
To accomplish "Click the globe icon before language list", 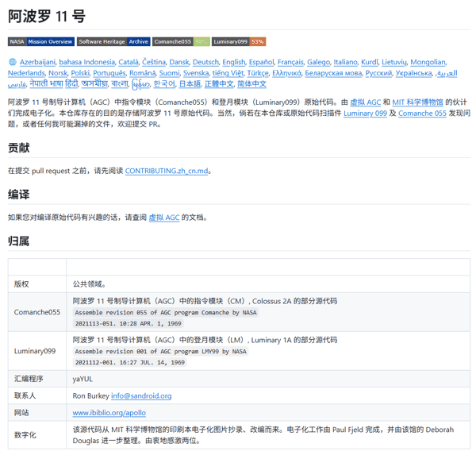I will pyautogui.click(x=12, y=63).
